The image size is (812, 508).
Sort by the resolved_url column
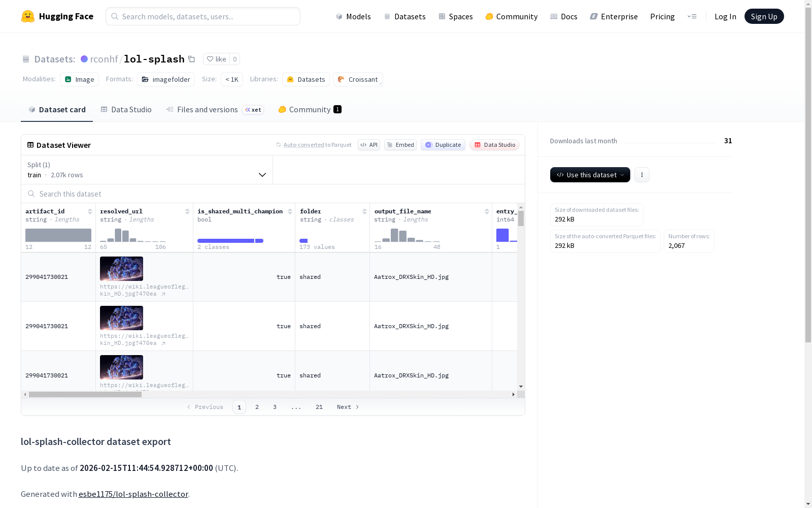[x=187, y=211]
